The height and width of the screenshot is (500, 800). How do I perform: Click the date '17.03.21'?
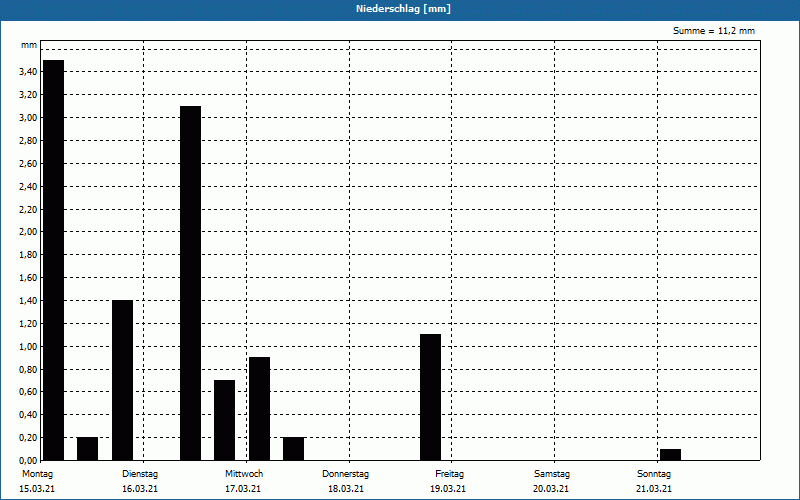point(243,489)
